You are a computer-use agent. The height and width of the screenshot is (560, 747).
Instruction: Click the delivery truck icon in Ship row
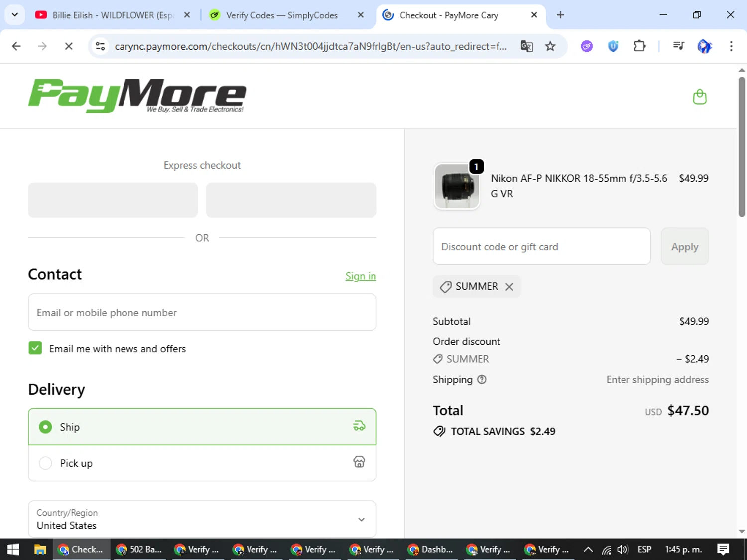(359, 426)
